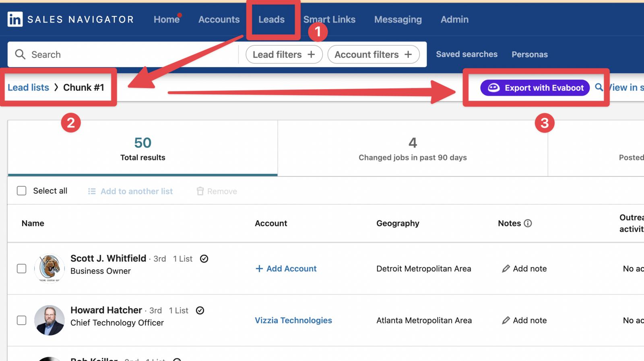Open Scott J. Whitfield's profile name
Screen dimensions: 644x361
(108, 258)
